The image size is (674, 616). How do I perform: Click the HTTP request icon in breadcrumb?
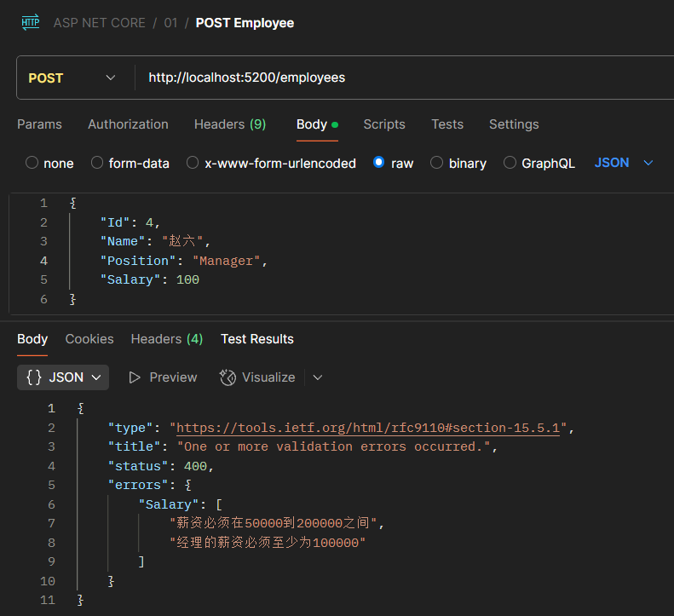point(30,22)
